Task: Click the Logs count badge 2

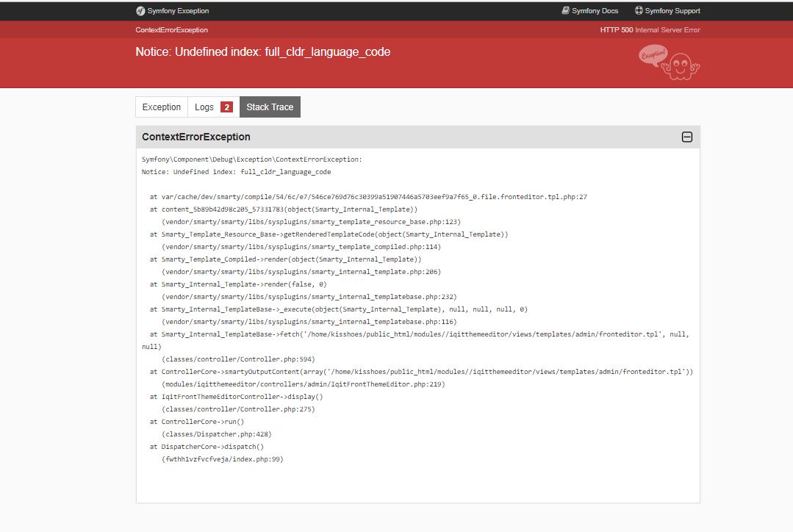Action: click(x=226, y=107)
